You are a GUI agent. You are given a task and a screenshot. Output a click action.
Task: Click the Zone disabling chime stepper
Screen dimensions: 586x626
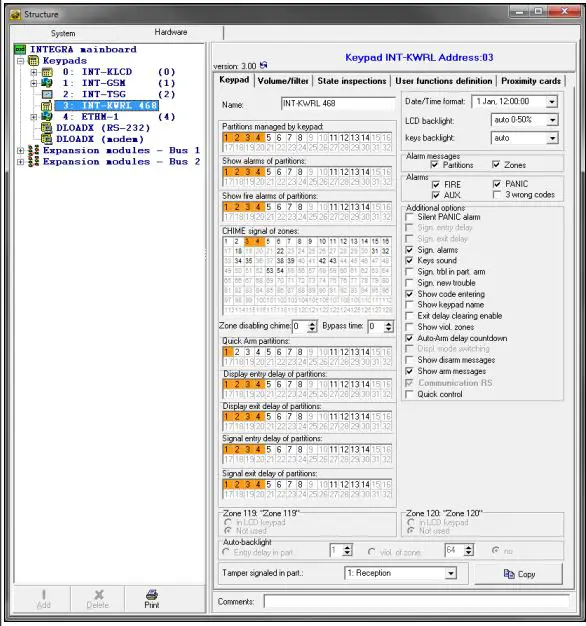pyautogui.click(x=312, y=327)
